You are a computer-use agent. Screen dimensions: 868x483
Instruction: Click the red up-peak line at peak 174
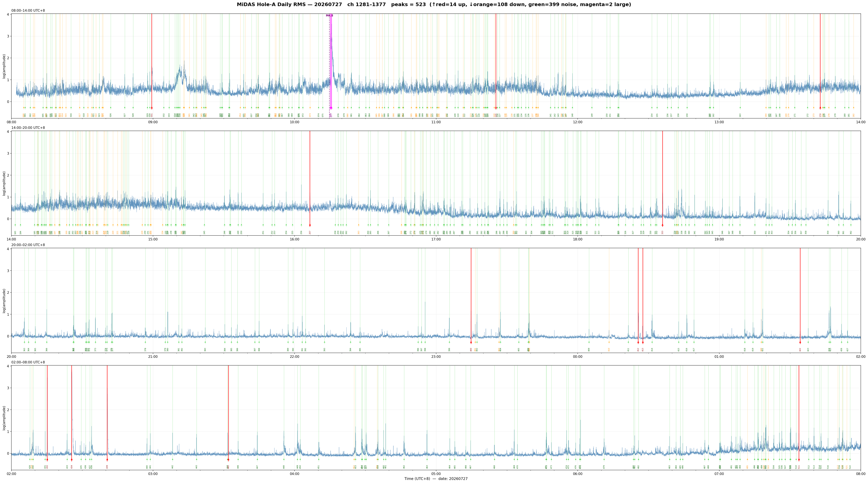(820, 61)
